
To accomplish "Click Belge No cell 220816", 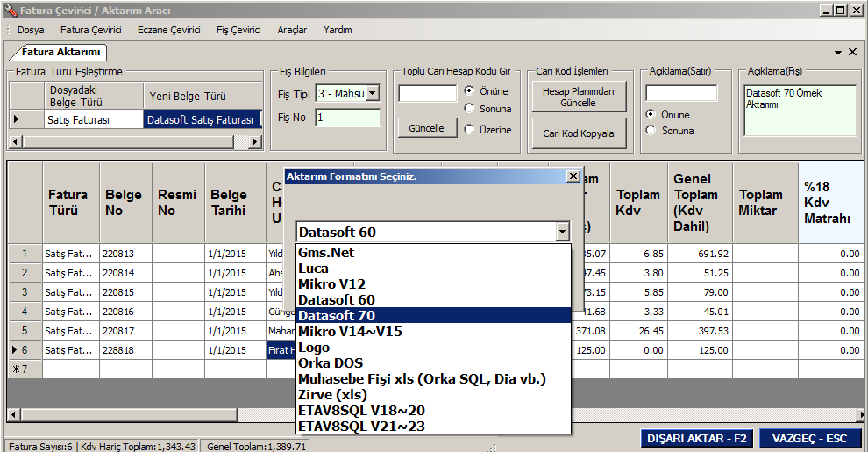I will (125, 312).
